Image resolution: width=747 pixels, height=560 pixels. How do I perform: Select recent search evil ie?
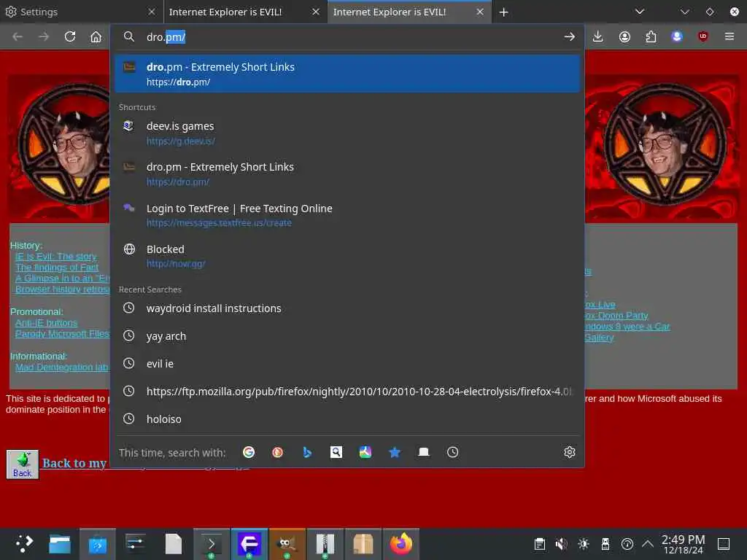(347, 364)
